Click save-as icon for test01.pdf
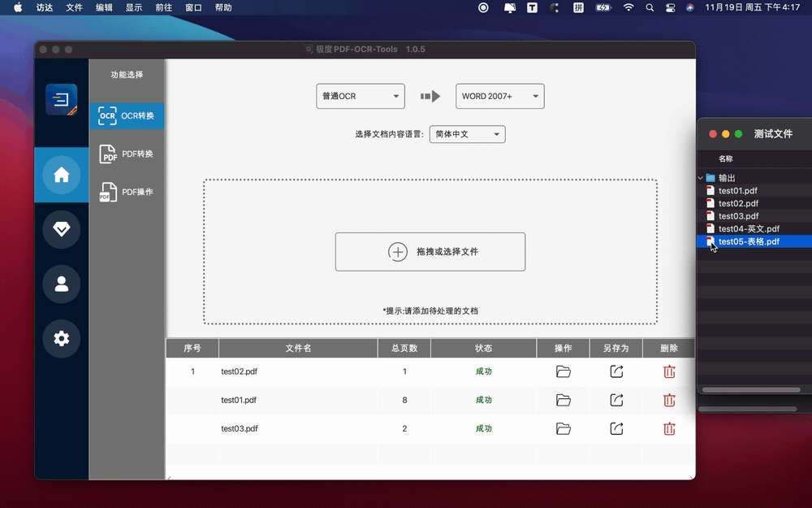The height and width of the screenshot is (508, 812). (x=616, y=400)
